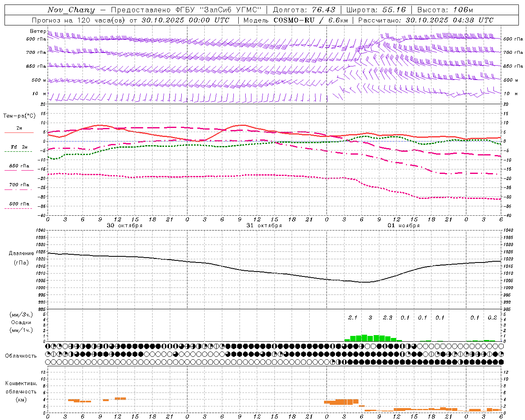This screenshot has height=420, width=525.
Task: Click the Ветер panel label
Action: 38,31
